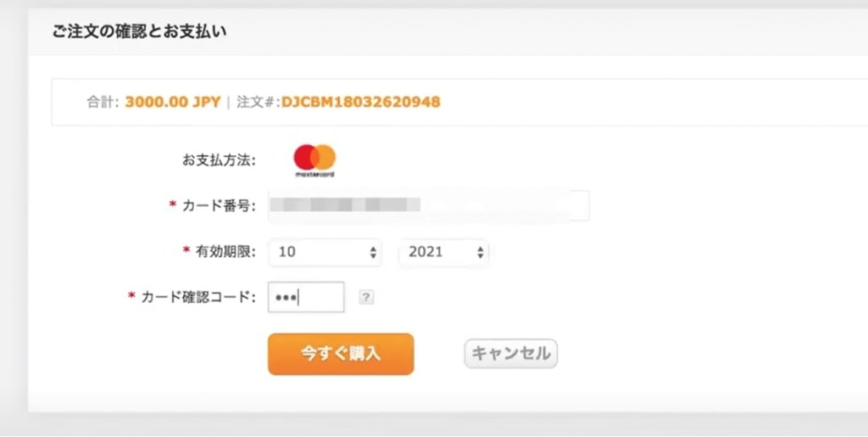The image size is (868, 437).
Task: Click the red asterisk beside カード番号
Action: click(x=173, y=205)
